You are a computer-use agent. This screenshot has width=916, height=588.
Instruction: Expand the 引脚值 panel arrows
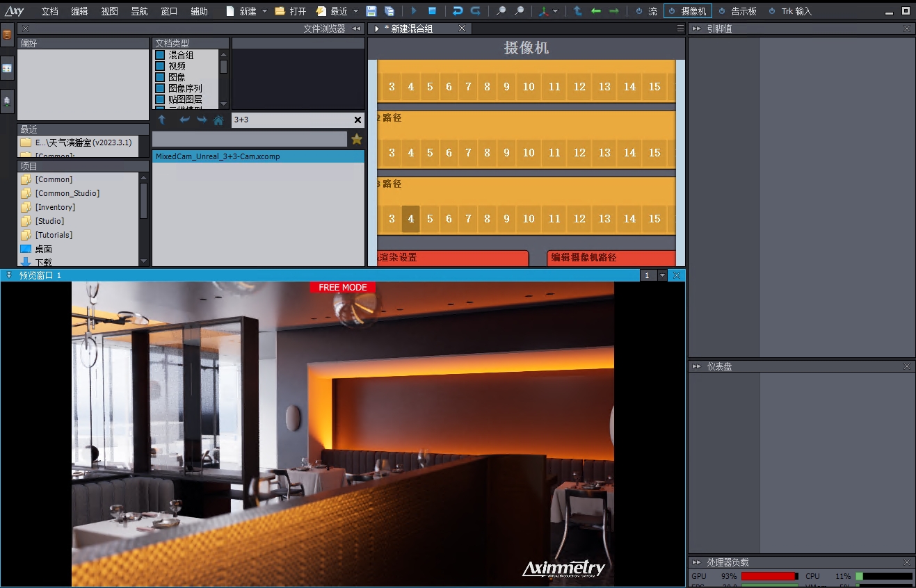coord(696,28)
